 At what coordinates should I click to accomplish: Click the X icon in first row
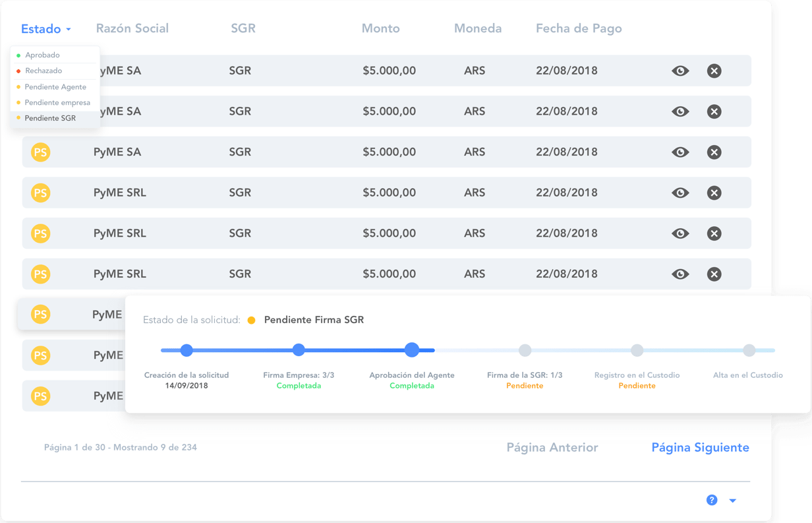pos(714,71)
